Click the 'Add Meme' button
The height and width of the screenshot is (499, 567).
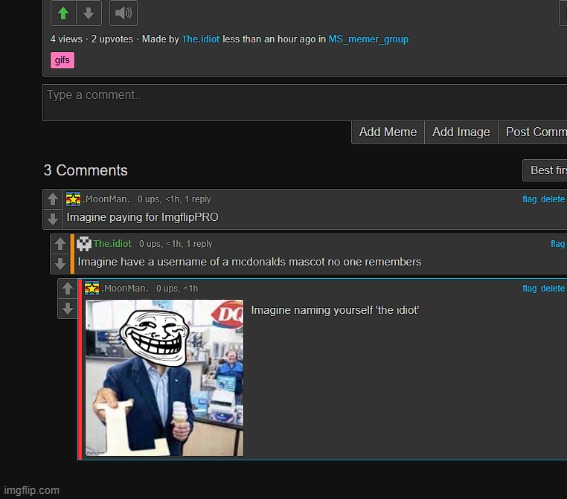388,132
